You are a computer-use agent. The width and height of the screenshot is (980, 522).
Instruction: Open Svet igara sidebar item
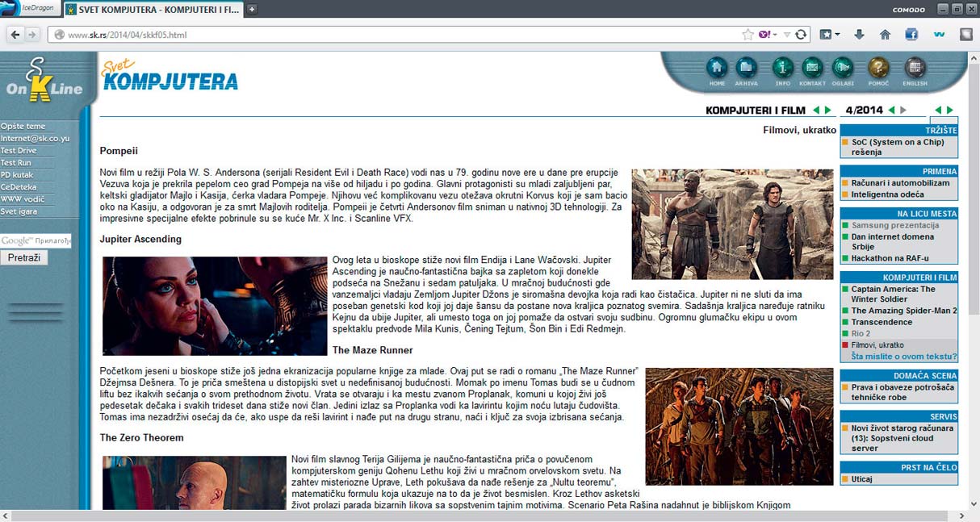tap(19, 211)
